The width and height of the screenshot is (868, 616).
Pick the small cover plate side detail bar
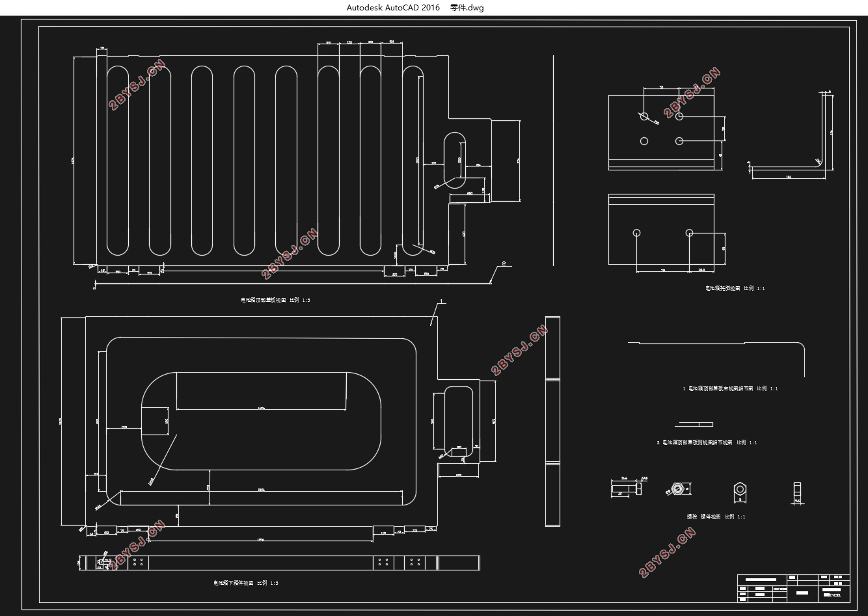[694, 425]
